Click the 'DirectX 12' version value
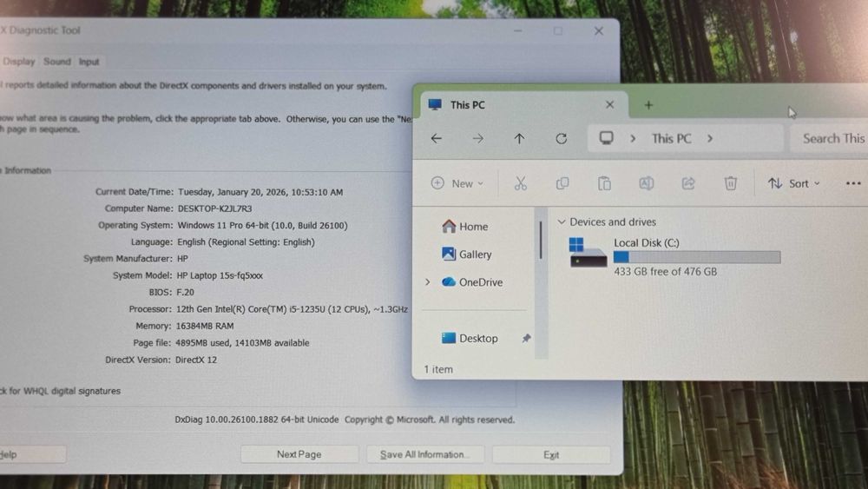868x489 pixels. pos(196,360)
